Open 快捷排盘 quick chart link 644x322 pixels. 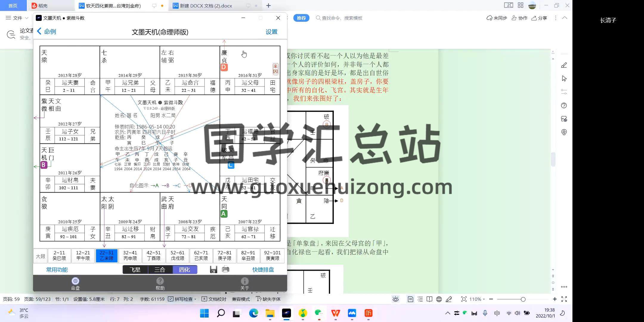pyautogui.click(x=263, y=270)
